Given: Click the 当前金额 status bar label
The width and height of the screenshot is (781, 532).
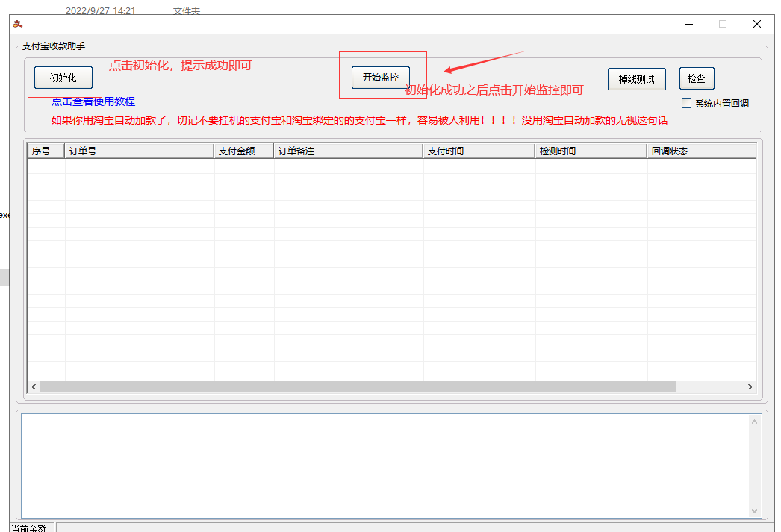Looking at the screenshot, I should [x=29, y=528].
